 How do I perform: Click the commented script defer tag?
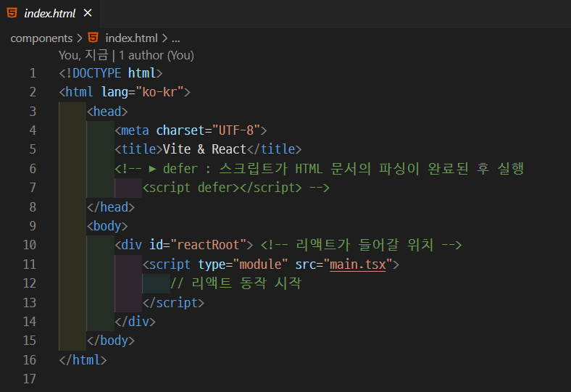(x=222, y=188)
